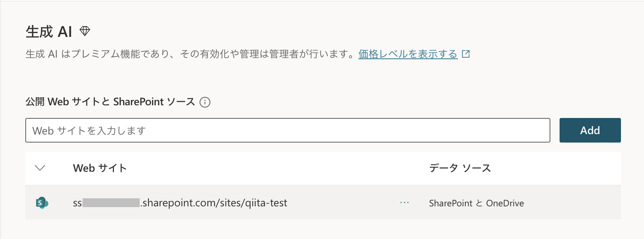
Task: Click the external link icon after 価格レベルを表示する
Action: tap(466, 54)
